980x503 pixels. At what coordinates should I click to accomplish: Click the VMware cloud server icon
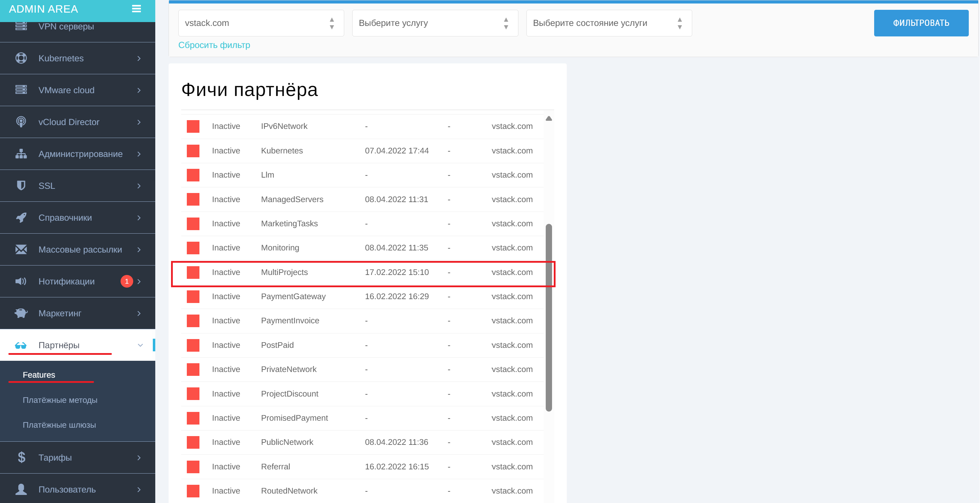pyautogui.click(x=21, y=90)
